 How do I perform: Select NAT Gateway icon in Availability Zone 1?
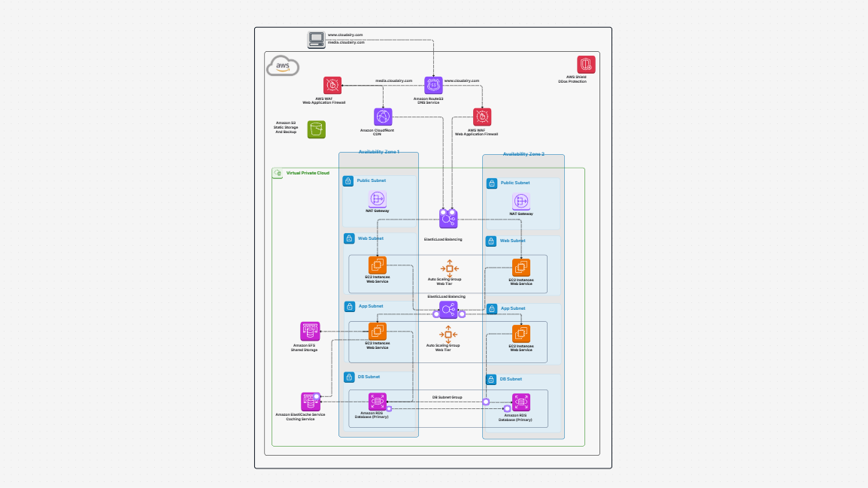(x=378, y=199)
